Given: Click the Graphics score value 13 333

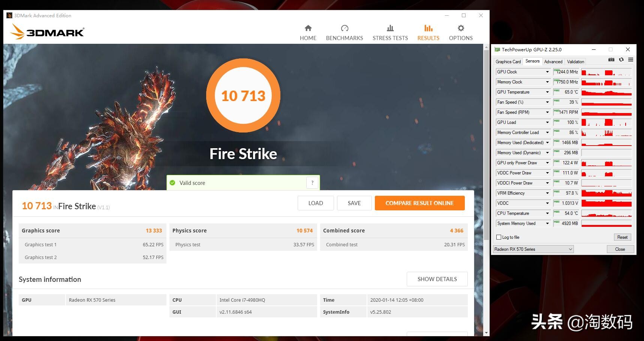Looking at the screenshot, I should pos(154,231).
